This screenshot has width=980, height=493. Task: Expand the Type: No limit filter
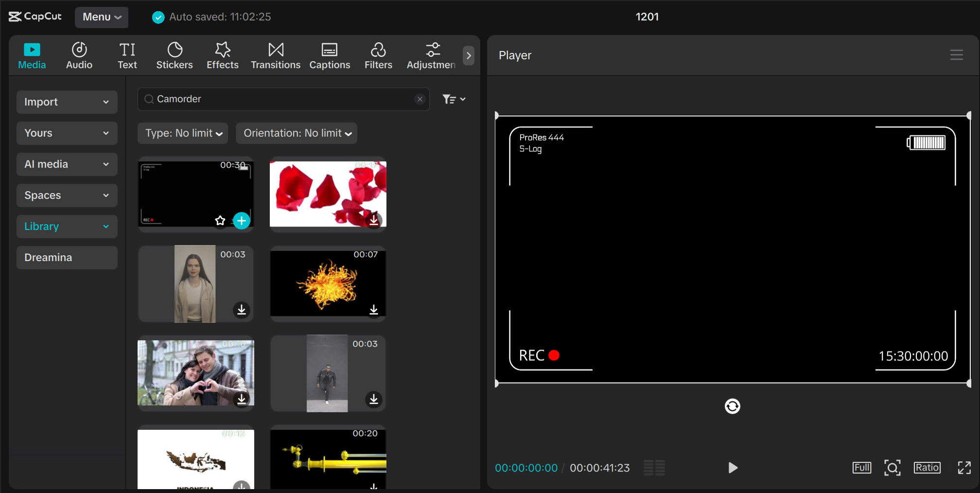click(182, 133)
